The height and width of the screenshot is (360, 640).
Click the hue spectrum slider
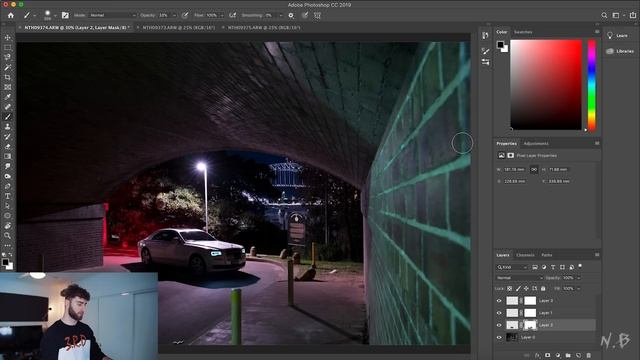(591, 85)
